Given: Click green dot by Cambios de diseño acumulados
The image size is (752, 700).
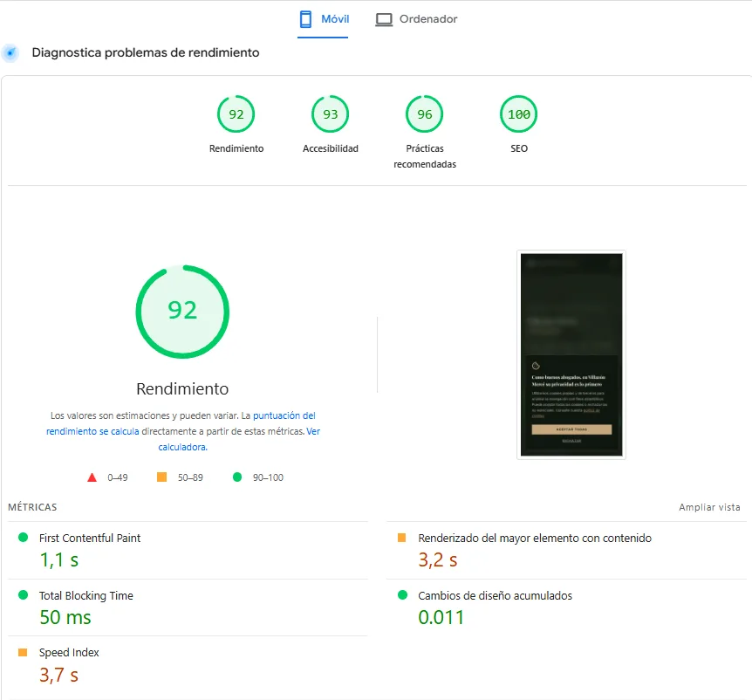Looking at the screenshot, I should [x=402, y=595].
